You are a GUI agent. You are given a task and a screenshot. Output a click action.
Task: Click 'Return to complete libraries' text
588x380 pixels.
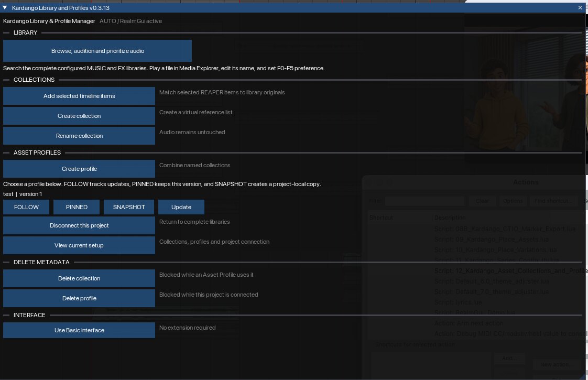point(194,222)
